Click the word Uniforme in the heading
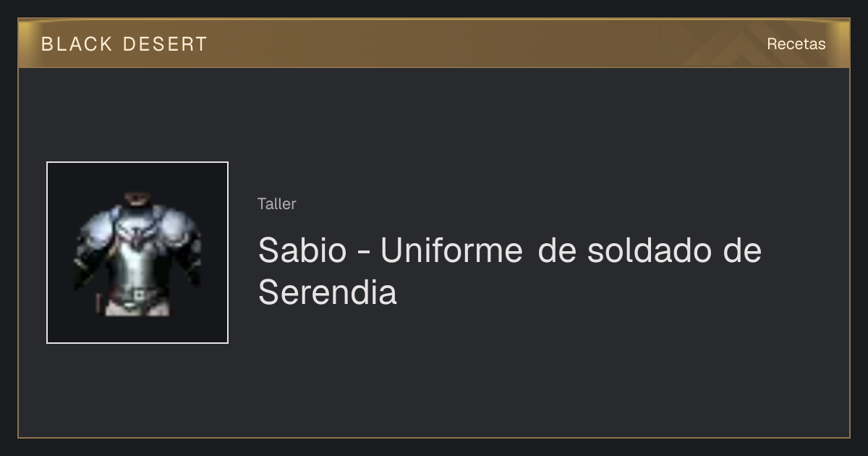 pos(451,250)
